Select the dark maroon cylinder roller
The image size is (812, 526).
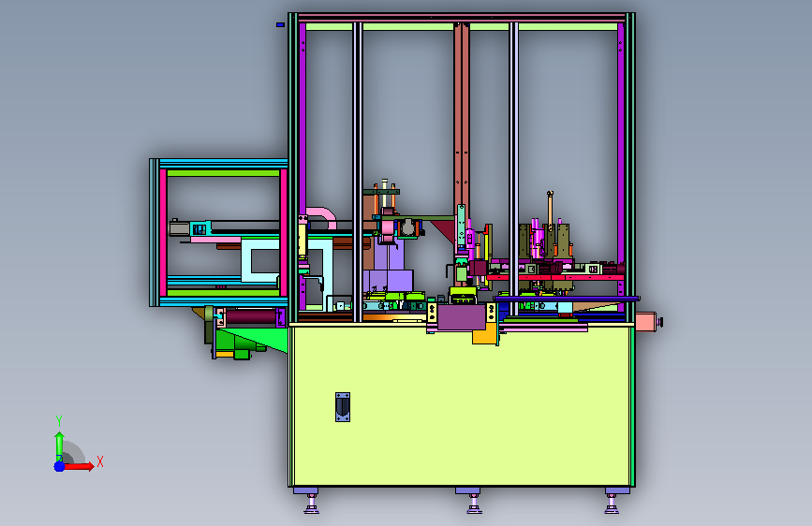tap(251, 317)
